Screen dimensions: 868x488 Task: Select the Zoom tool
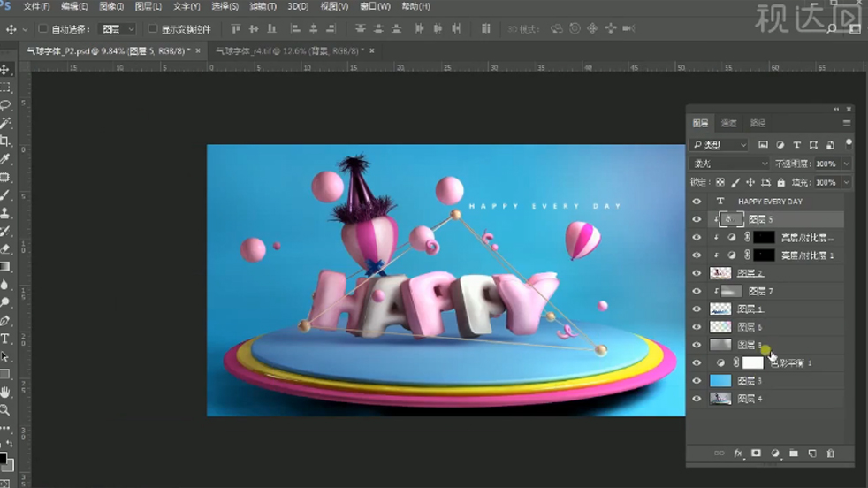click(5, 410)
